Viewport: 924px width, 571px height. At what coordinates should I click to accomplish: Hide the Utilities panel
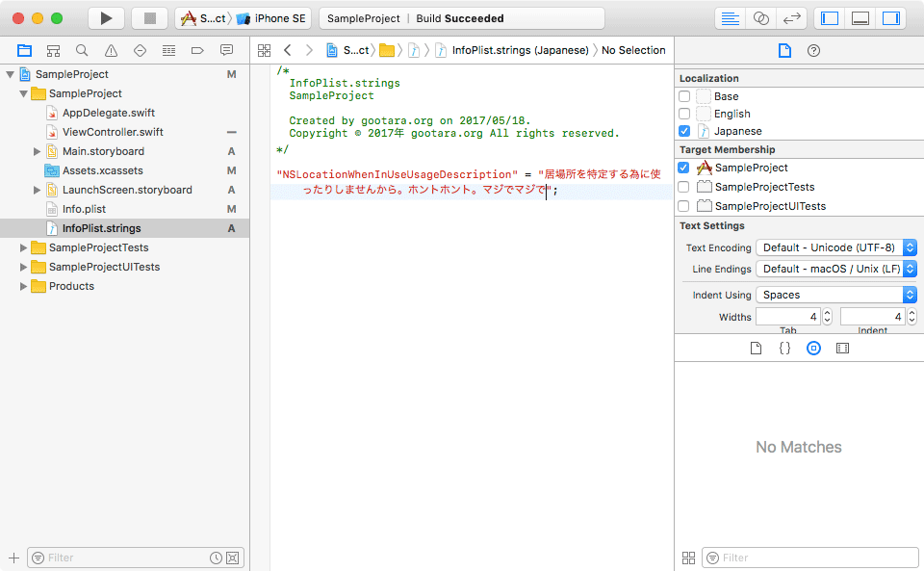point(890,18)
